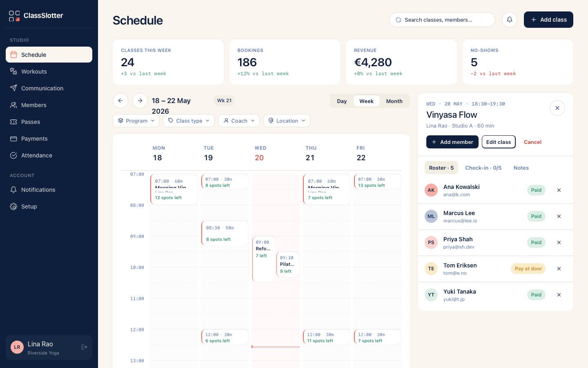The image size is (588, 368).
Task: Open Friday 12:00 class with 7 spots
Action: click(378, 337)
